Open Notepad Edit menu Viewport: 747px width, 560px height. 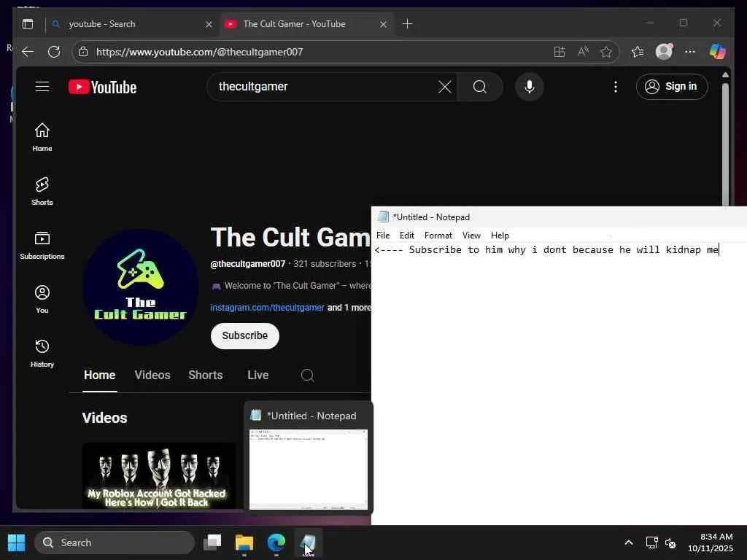click(x=407, y=236)
